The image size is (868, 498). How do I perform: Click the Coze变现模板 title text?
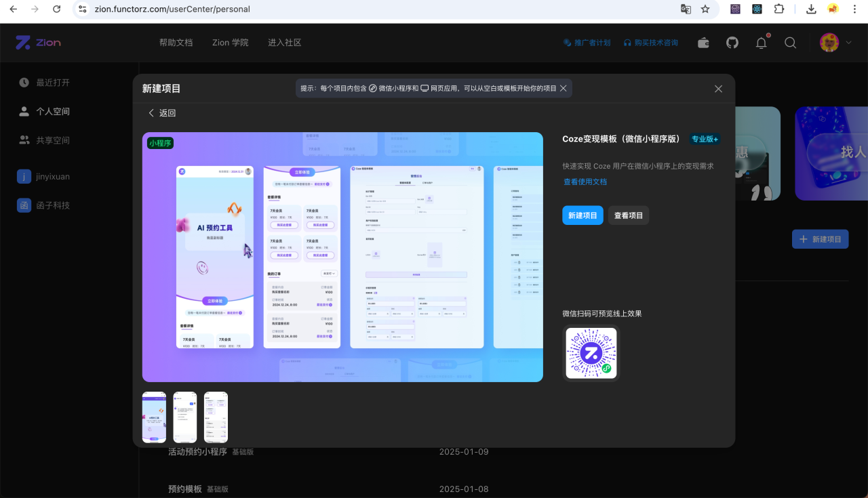click(623, 139)
